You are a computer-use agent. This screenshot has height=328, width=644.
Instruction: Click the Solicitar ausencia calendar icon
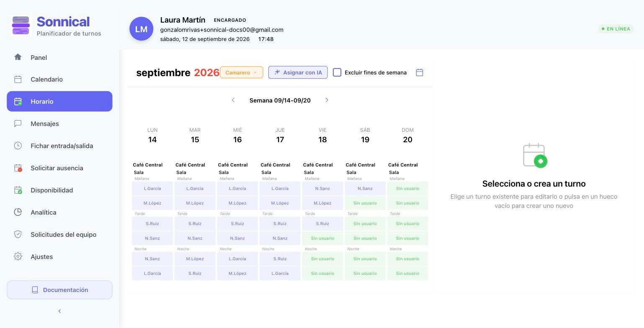(18, 168)
